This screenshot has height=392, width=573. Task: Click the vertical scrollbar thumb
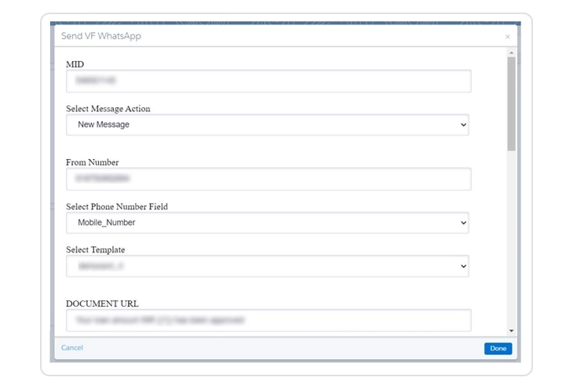pyautogui.click(x=511, y=102)
